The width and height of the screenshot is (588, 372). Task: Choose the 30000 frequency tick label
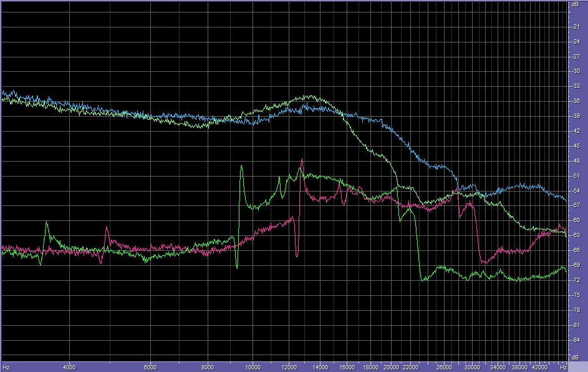pyautogui.click(x=473, y=368)
